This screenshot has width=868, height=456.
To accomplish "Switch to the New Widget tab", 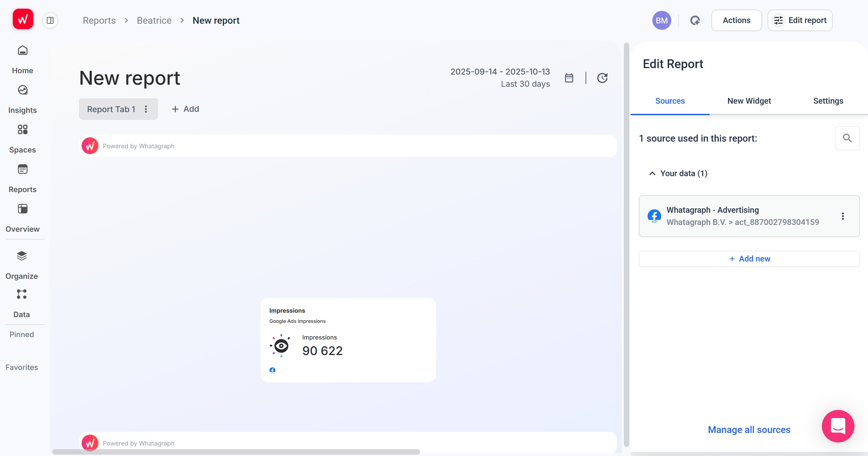I will coord(749,101).
